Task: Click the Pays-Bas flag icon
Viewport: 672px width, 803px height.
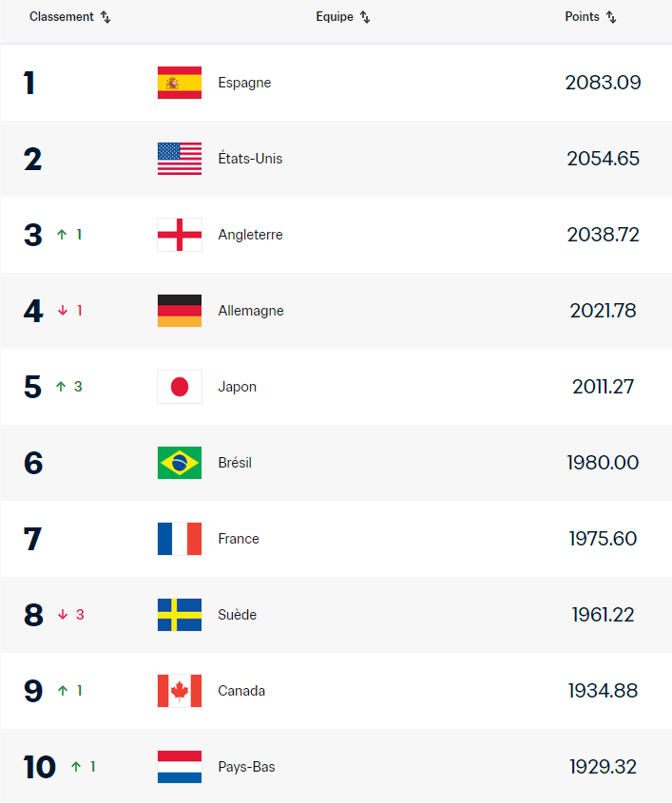Action: click(179, 767)
